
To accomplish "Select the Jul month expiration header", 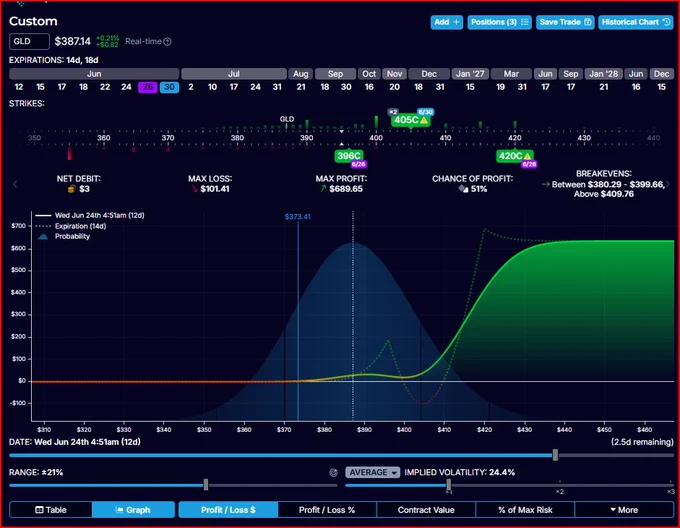I will coord(234,74).
